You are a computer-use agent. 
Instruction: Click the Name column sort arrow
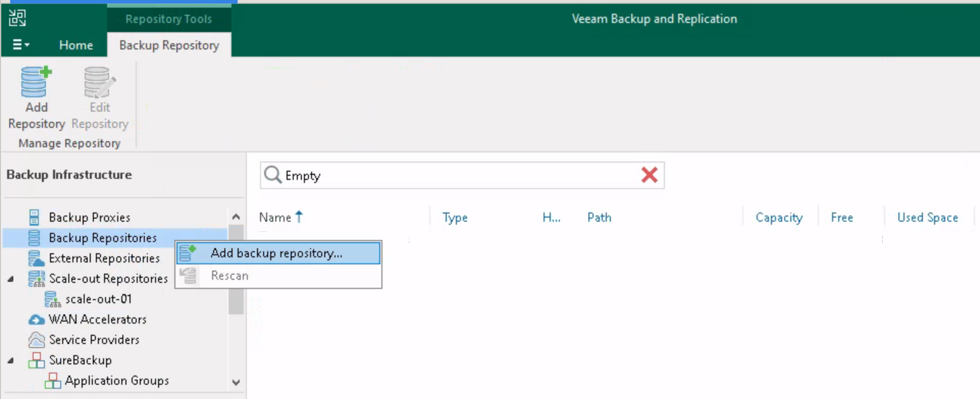pyautogui.click(x=299, y=217)
